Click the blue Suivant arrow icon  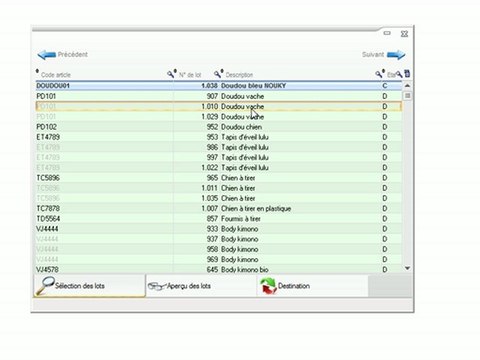click(x=396, y=55)
